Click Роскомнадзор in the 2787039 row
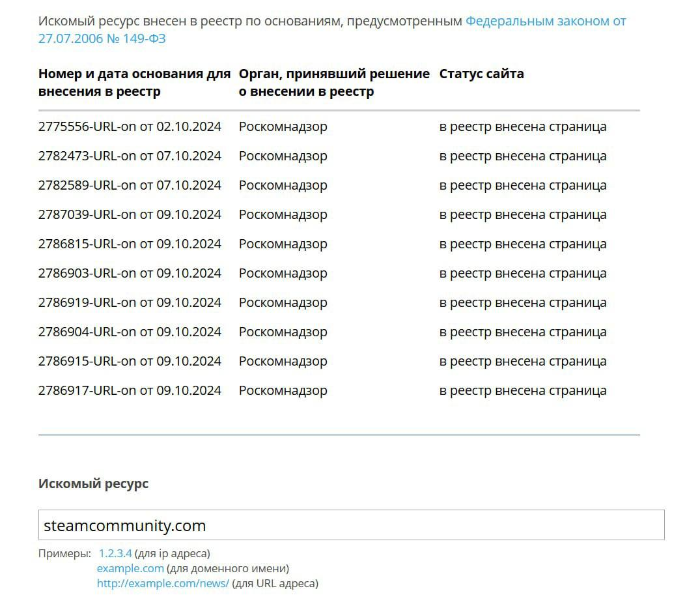The image size is (700, 608). pyautogui.click(x=283, y=215)
